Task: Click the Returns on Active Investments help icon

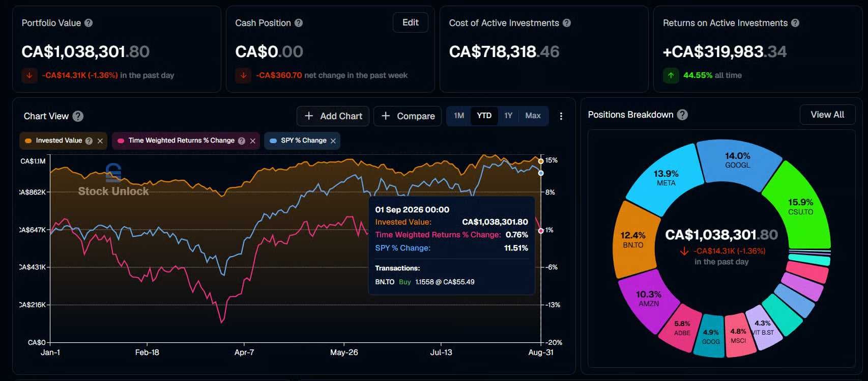Action: [x=795, y=23]
